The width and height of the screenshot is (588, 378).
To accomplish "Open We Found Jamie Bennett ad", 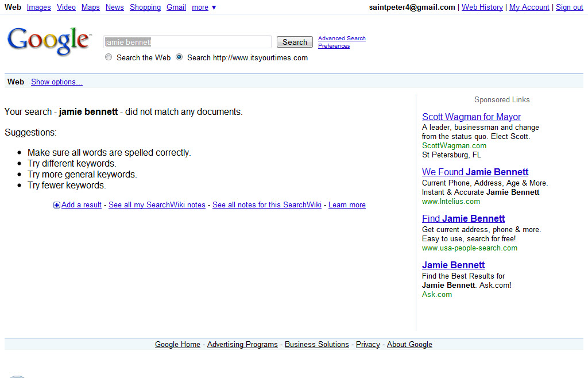I will tap(475, 172).
